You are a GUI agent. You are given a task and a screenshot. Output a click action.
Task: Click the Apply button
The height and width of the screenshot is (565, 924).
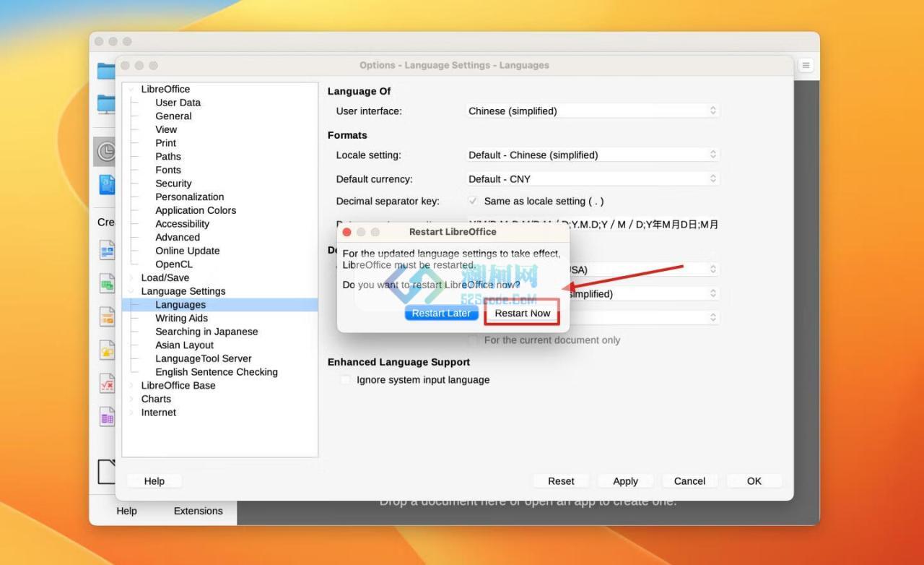point(625,481)
